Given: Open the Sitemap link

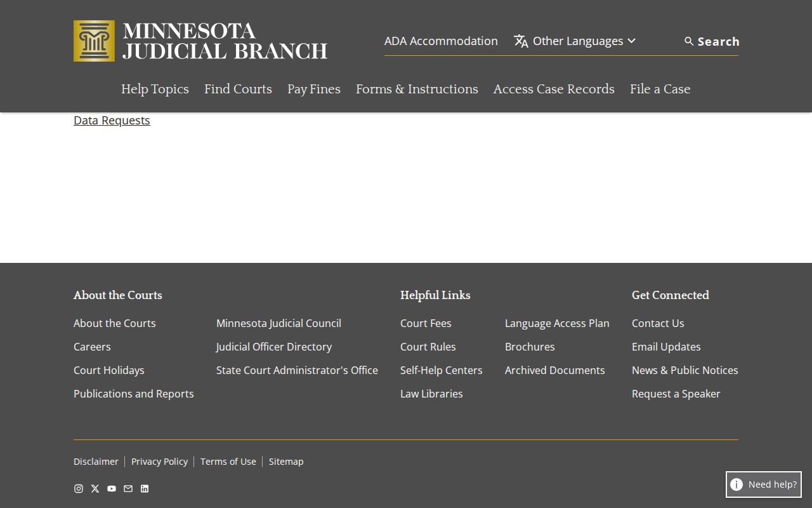Looking at the screenshot, I should point(286,462).
